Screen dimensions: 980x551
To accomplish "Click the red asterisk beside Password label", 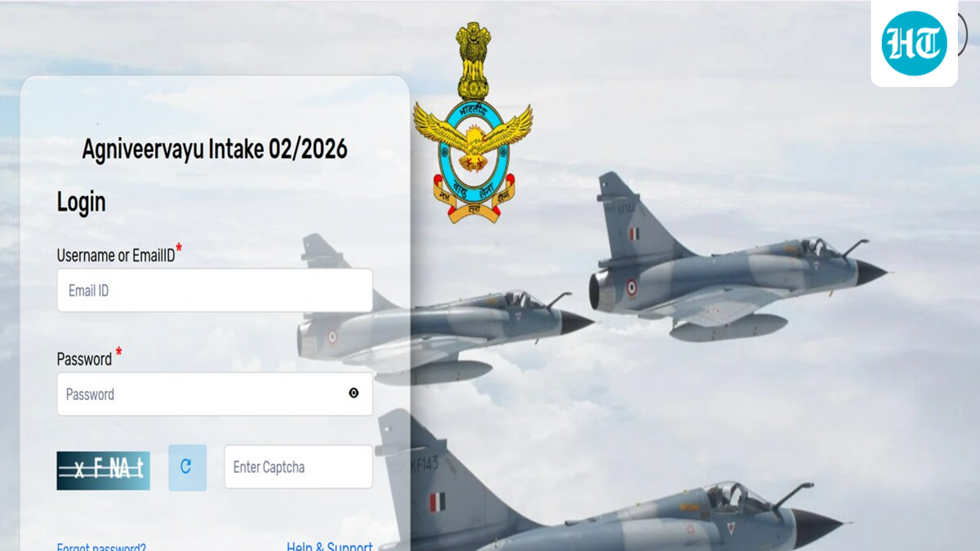I will (119, 351).
